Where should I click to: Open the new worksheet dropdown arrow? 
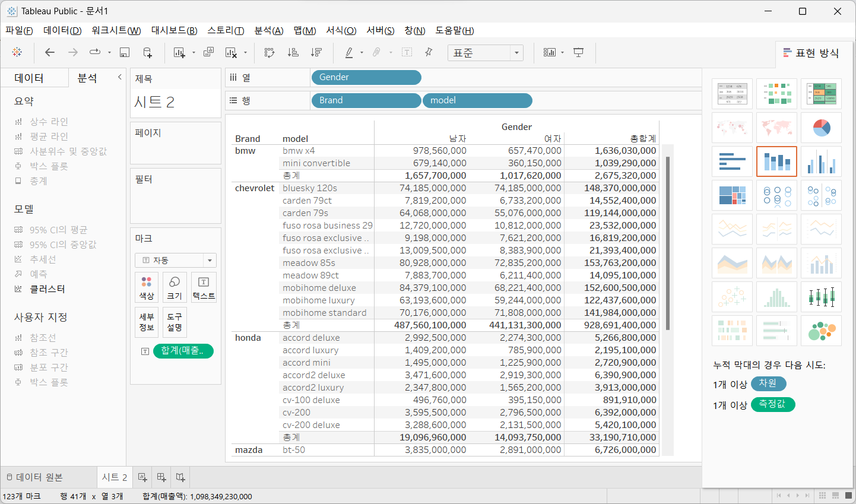pos(194,52)
